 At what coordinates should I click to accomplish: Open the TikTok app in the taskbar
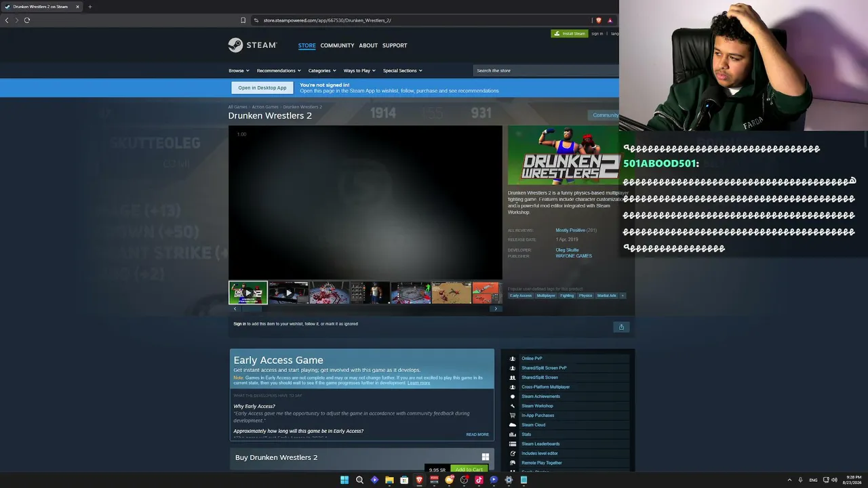click(x=479, y=480)
